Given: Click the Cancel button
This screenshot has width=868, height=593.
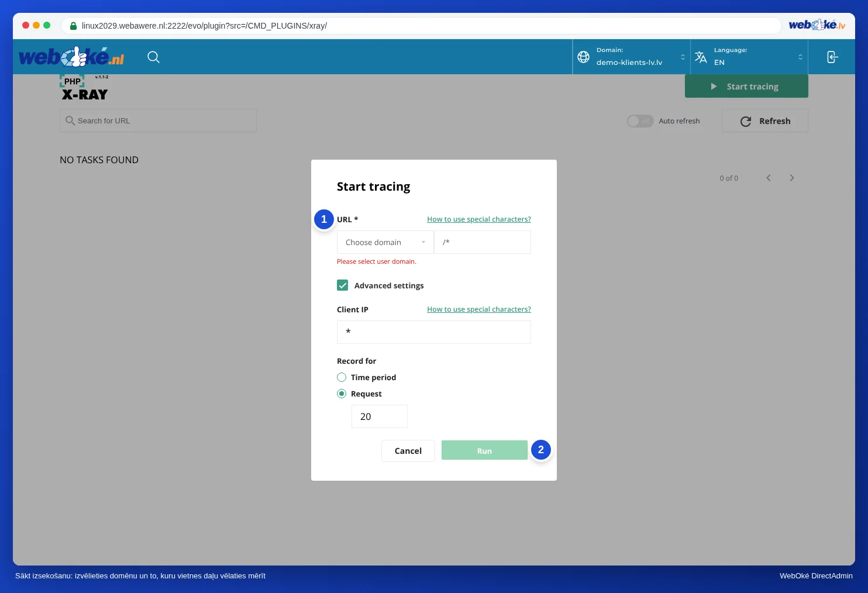Looking at the screenshot, I should [x=408, y=451].
